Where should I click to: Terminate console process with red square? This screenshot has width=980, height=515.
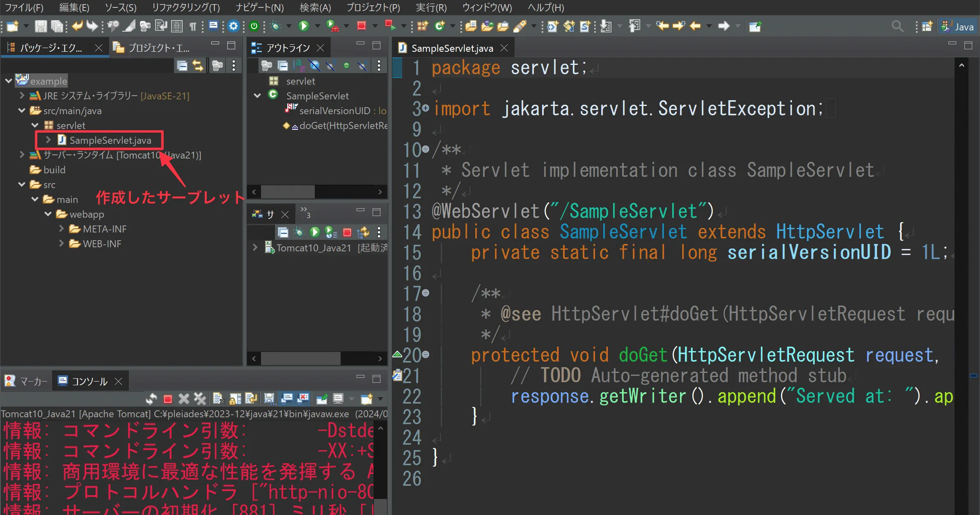(167, 399)
